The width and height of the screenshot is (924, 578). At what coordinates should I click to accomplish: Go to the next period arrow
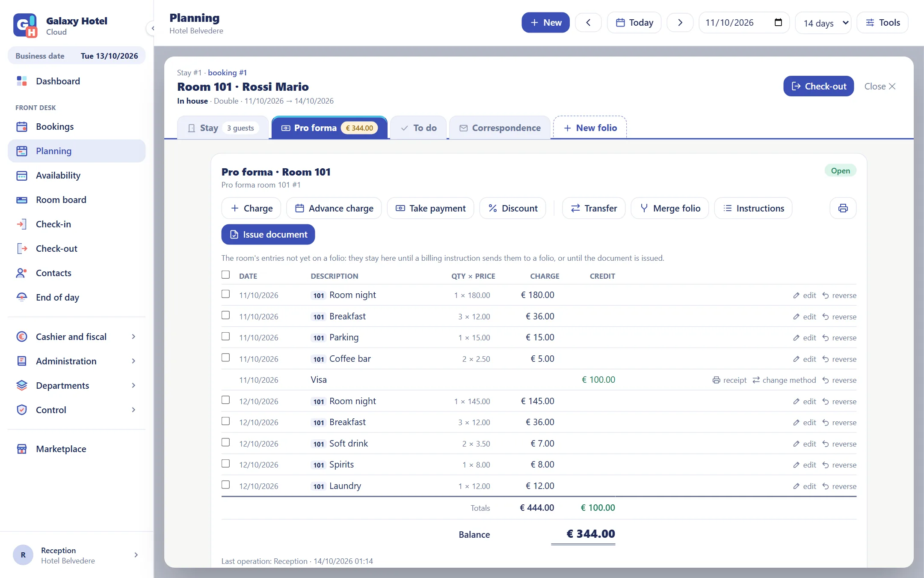coord(680,23)
